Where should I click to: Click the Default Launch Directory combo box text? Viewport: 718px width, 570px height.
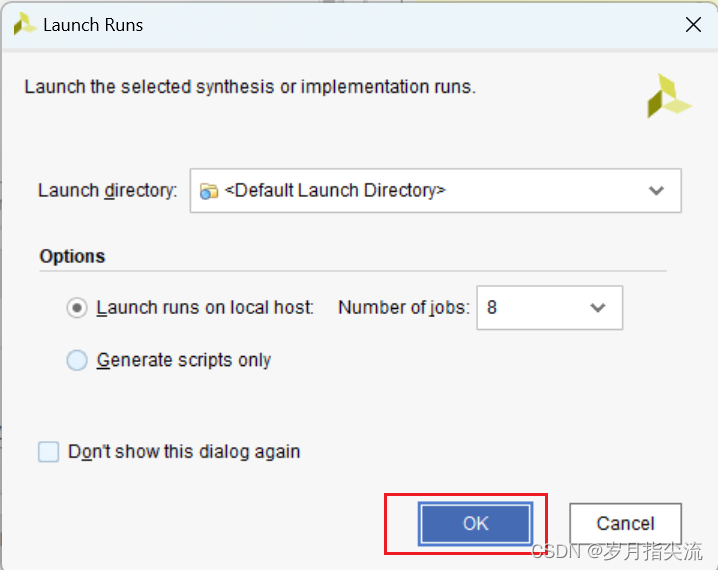[335, 191]
